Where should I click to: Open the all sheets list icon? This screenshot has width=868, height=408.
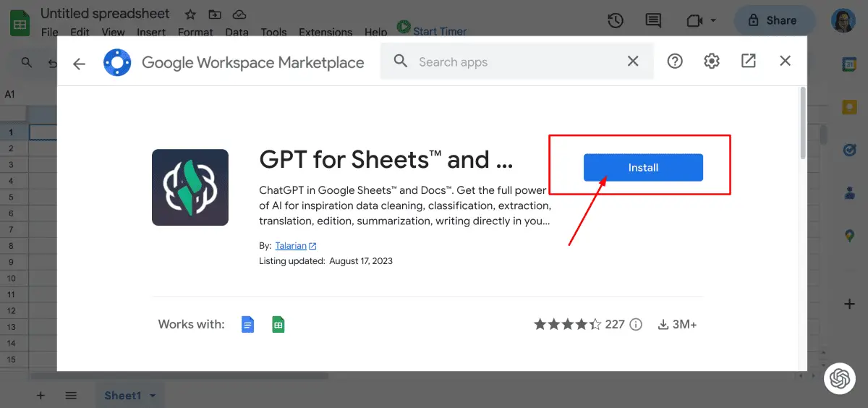71,395
